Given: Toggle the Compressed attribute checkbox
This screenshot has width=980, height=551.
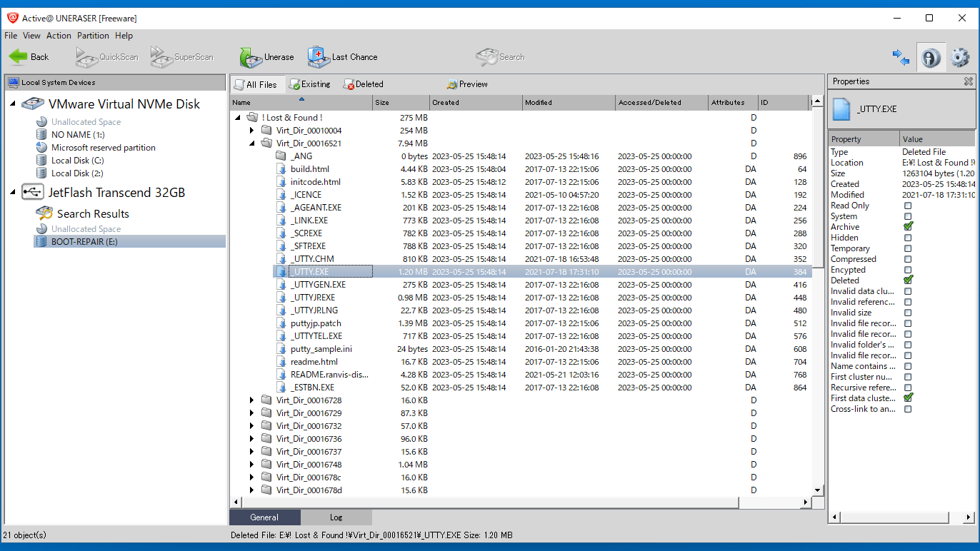Looking at the screenshot, I should pyautogui.click(x=908, y=259).
